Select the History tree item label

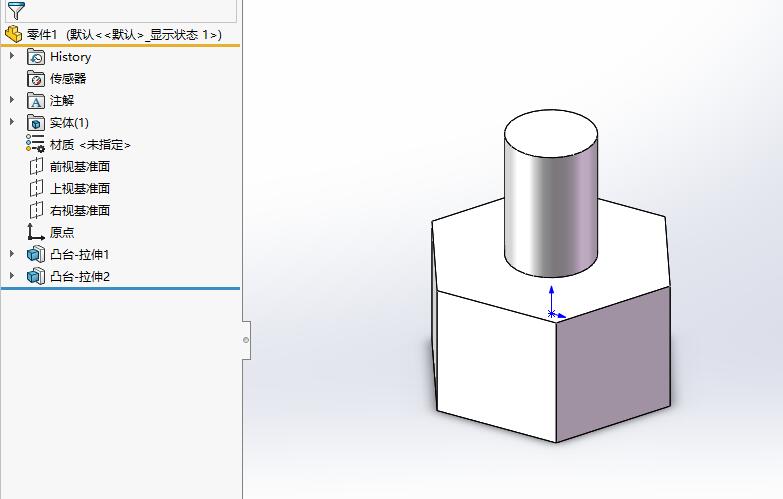coord(70,57)
